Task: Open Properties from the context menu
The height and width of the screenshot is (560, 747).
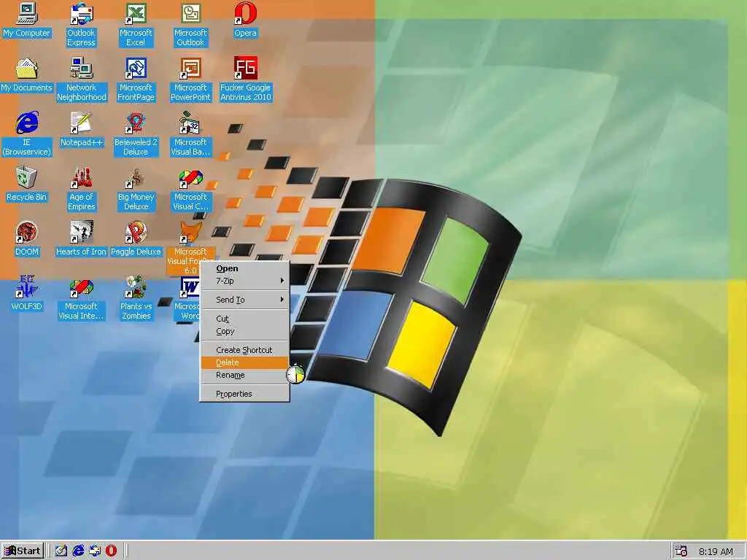Action: (x=244, y=394)
